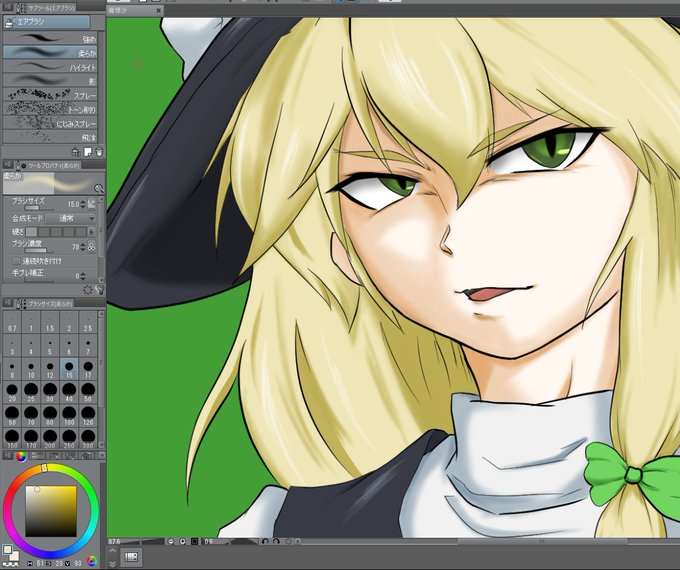
Task: Choose brush size 100 preset
Action: coord(69,416)
